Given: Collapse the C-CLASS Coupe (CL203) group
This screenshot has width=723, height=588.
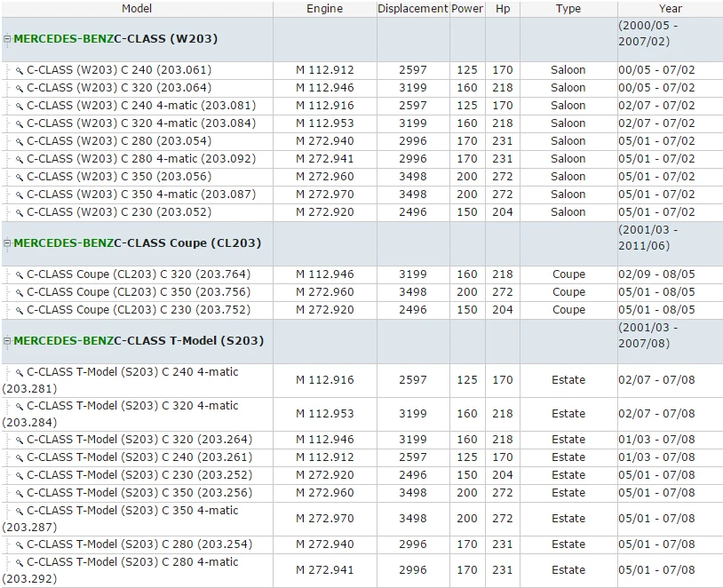Looking at the screenshot, I should coord(7,243).
